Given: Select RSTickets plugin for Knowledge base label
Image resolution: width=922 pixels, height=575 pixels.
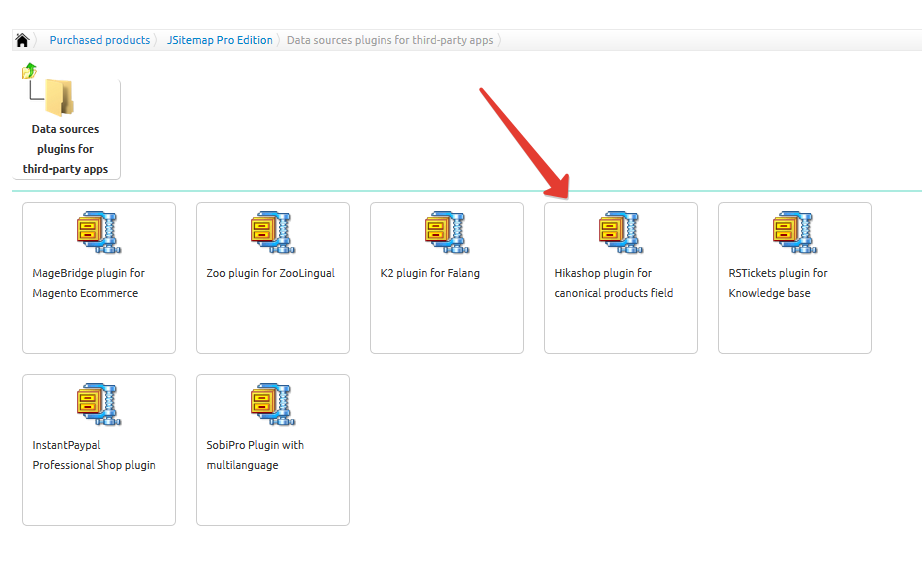Looking at the screenshot, I should point(778,283).
